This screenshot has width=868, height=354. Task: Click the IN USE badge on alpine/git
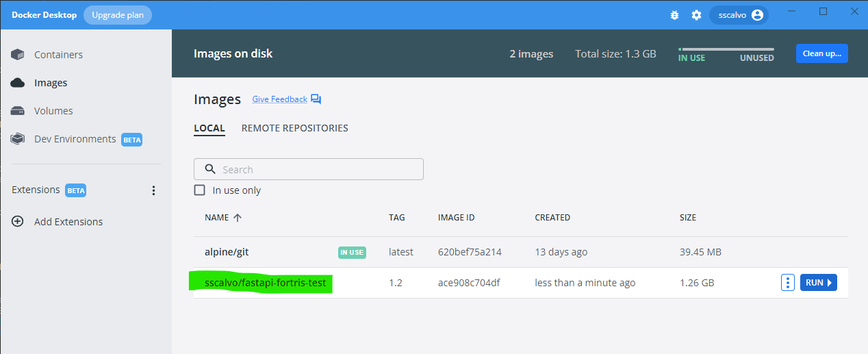[x=352, y=253]
